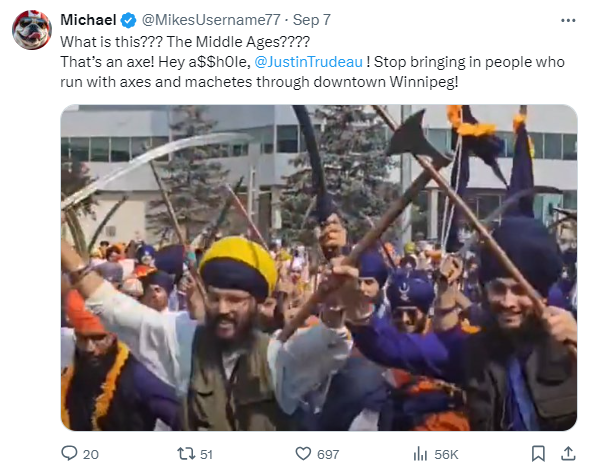
Task: Click the share upload arrow icon
Action: tap(568, 453)
